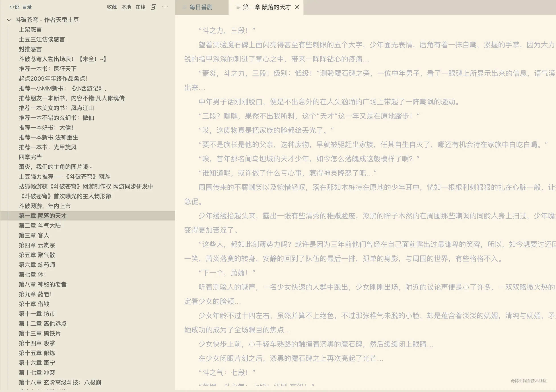The height and width of the screenshot is (392, 556).
Task: Click the duplicate/copy icon in the sidebar toolbar
Action: (x=153, y=7)
